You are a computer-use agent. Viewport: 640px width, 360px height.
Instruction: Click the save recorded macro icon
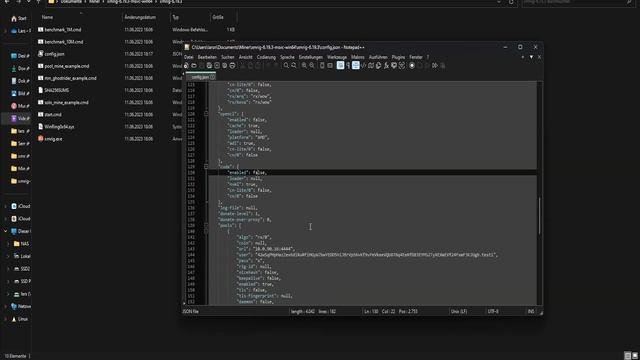point(443,65)
